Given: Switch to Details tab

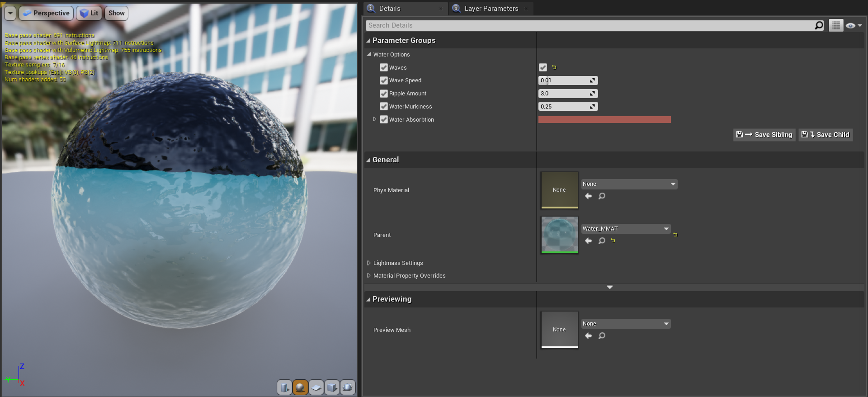Looking at the screenshot, I should (406, 9).
